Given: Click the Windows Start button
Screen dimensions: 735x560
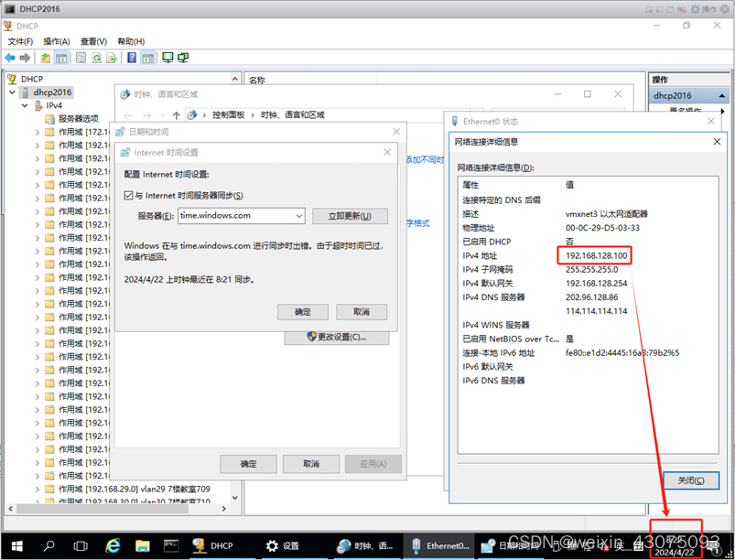Looking at the screenshot, I should (x=17, y=545).
